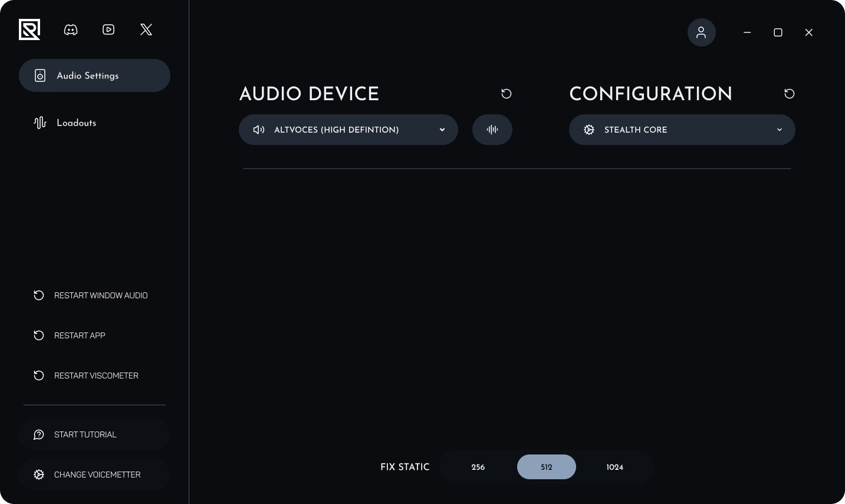Click Restart Viscometer
The height and width of the screenshot is (504, 845).
click(94, 375)
